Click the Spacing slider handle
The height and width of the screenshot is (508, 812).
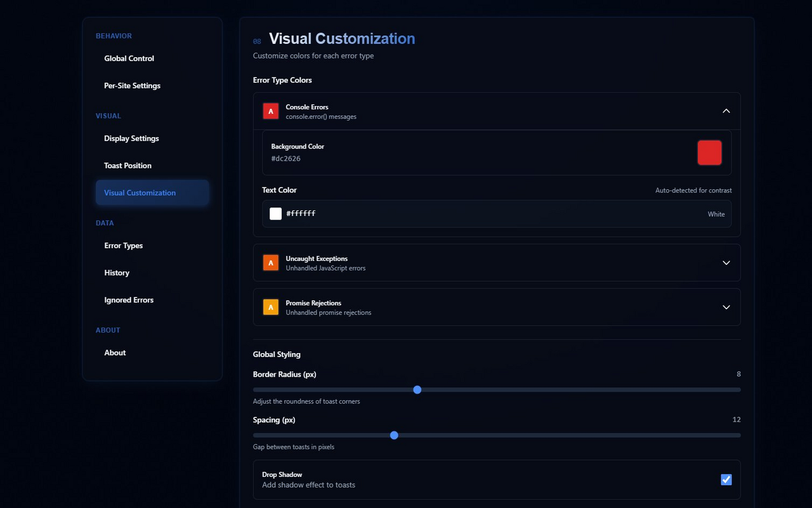tap(394, 436)
